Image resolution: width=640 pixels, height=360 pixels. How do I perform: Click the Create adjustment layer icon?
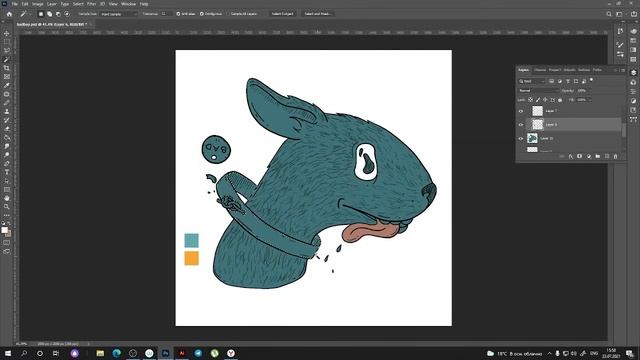[589, 156]
